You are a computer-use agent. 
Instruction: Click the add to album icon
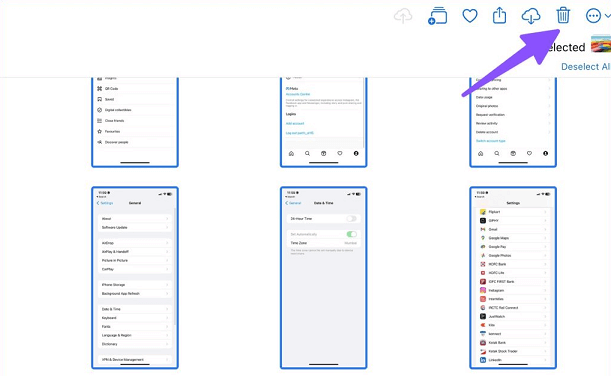[437, 16]
